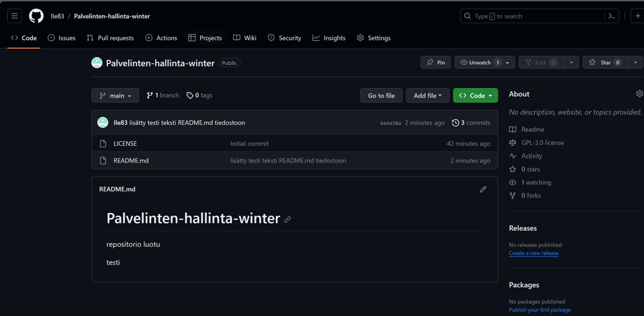This screenshot has width=644, height=316.
Task: Expand the green Code dropdown button
Action: coord(475,95)
